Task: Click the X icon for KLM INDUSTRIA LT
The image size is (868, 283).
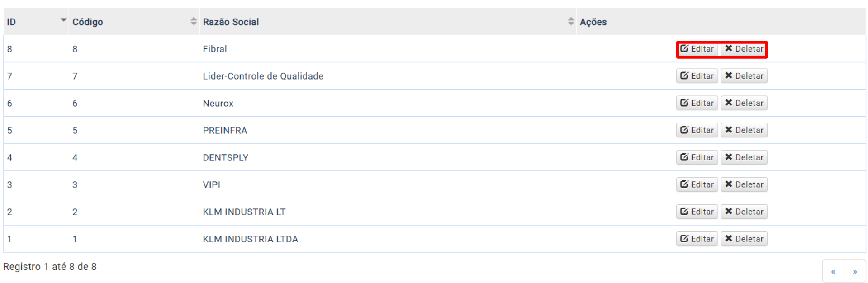Action: point(729,212)
